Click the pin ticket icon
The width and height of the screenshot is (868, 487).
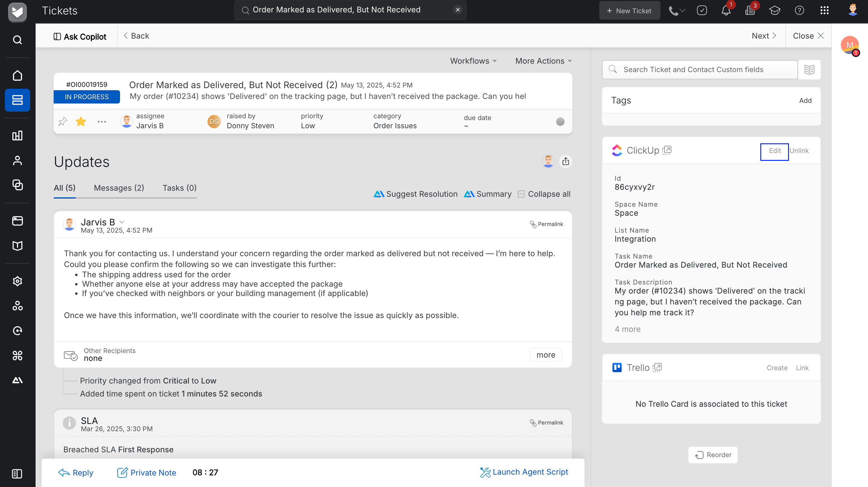(x=63, y=121)
